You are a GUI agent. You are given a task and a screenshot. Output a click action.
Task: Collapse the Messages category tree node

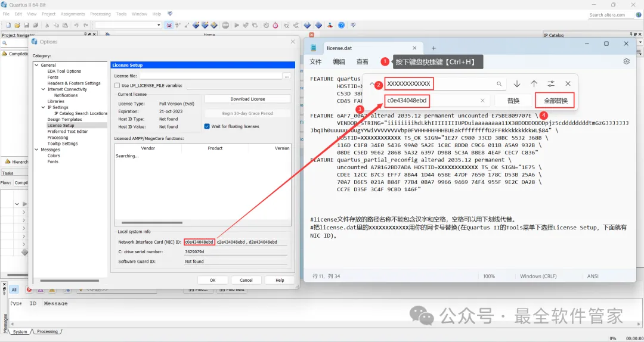tap(37, 150)
